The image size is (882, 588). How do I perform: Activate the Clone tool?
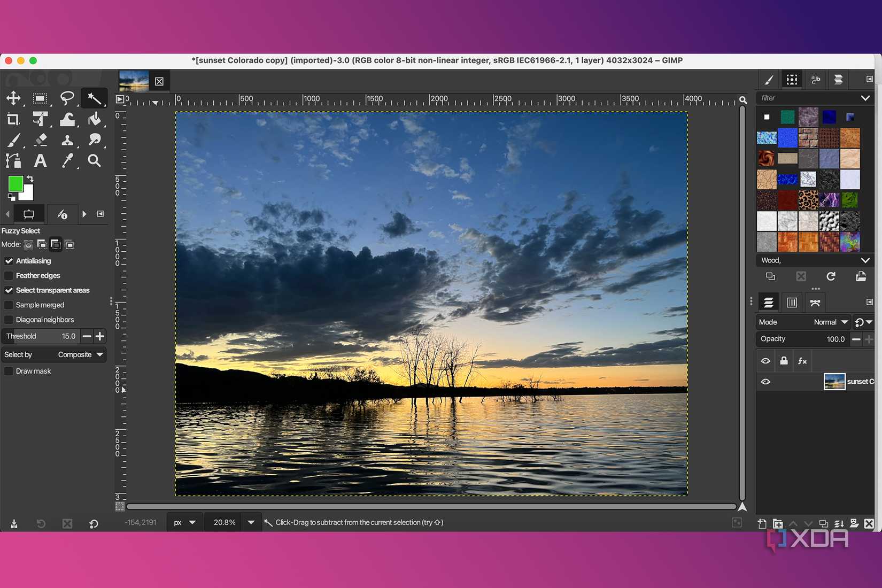67,140
